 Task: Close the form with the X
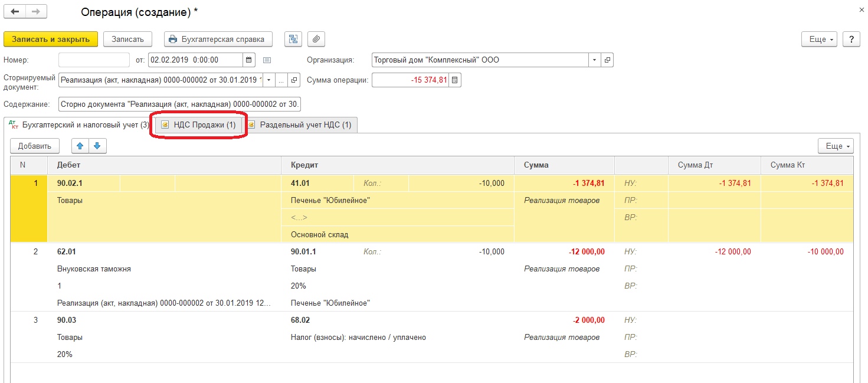tap(862, 9)
